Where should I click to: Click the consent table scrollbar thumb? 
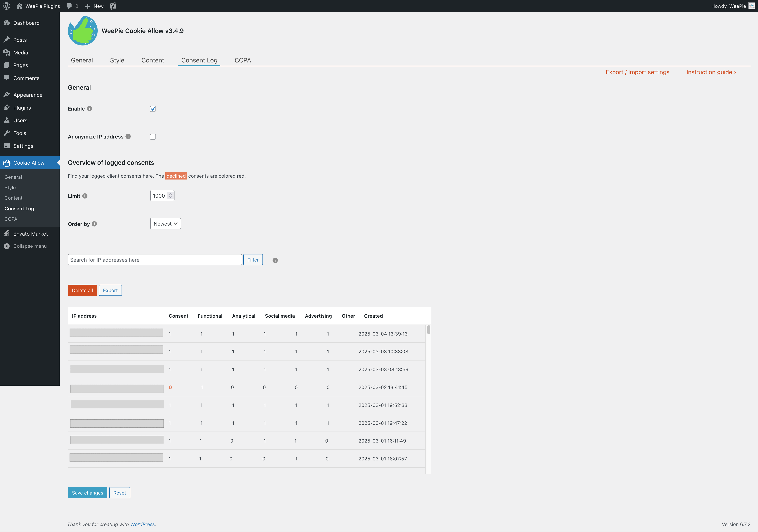point(429,330)
